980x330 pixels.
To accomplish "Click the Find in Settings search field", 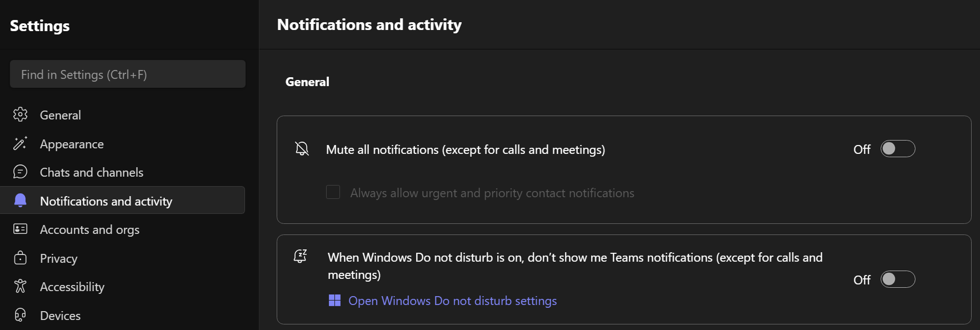I will click(x=127, y=74).
